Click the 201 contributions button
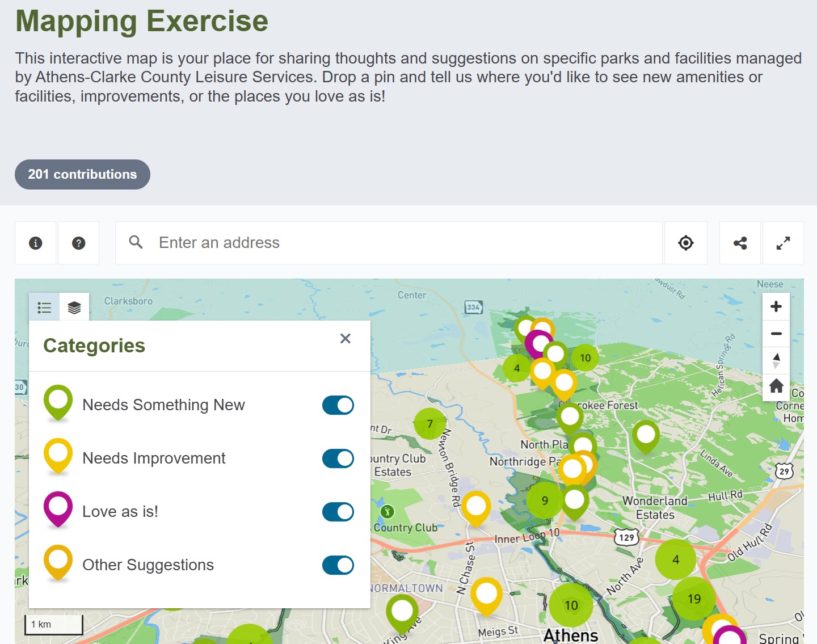The height and width of the screenshot is (644, 817). click(x=82, y=174)
